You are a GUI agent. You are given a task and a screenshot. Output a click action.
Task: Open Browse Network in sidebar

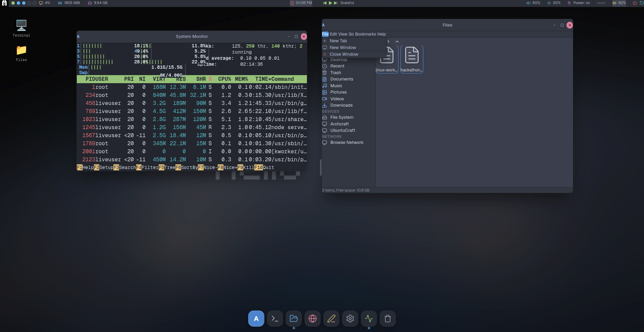tap(348, 143)
